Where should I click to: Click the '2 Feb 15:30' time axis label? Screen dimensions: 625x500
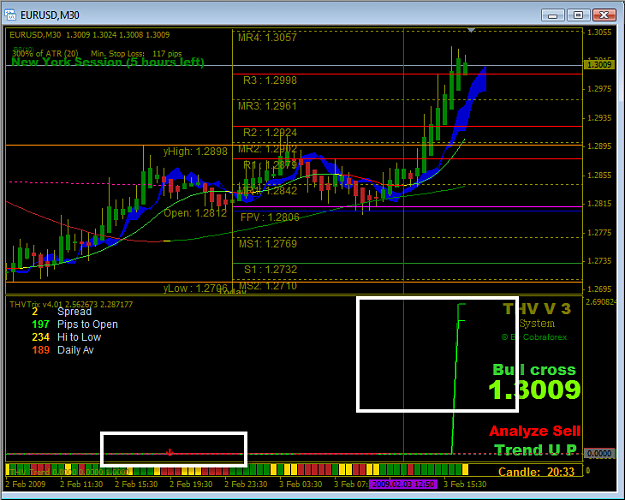(136, 484)
